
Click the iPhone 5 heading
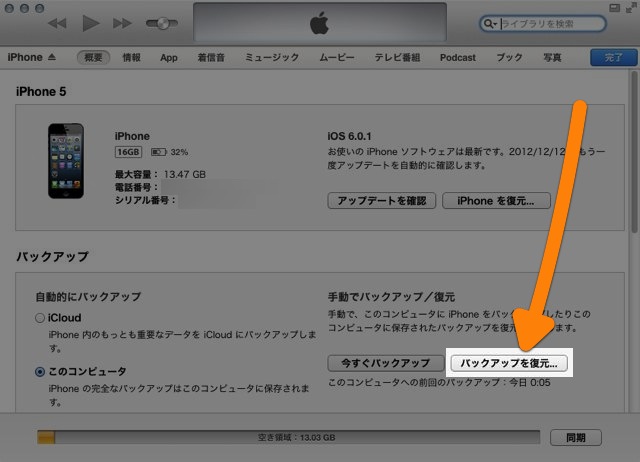pos(41,92)
